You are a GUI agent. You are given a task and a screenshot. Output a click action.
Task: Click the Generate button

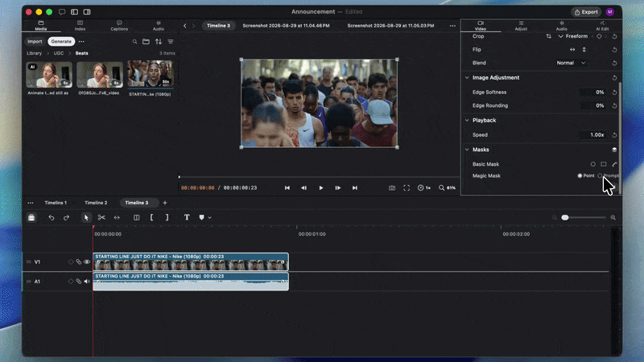point(61,42)
